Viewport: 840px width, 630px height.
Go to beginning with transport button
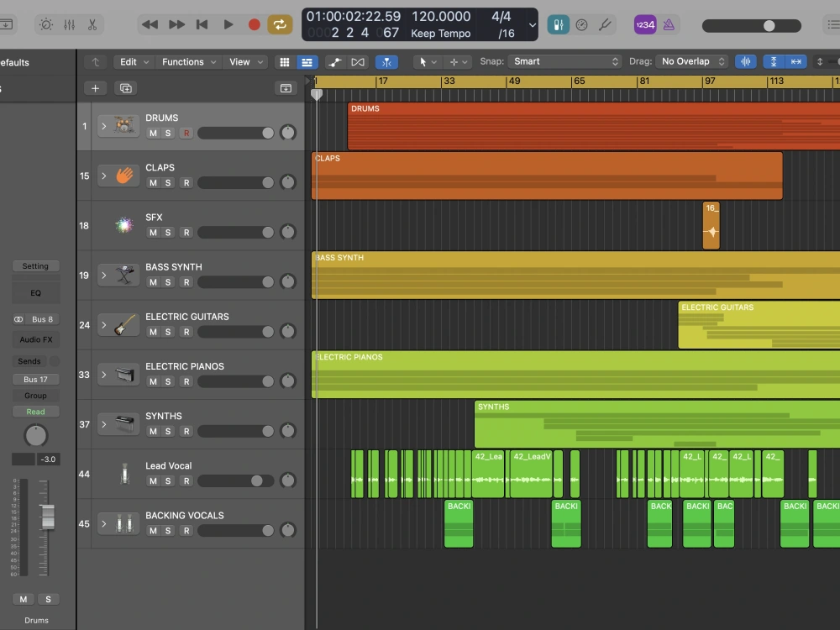[202, 24]
